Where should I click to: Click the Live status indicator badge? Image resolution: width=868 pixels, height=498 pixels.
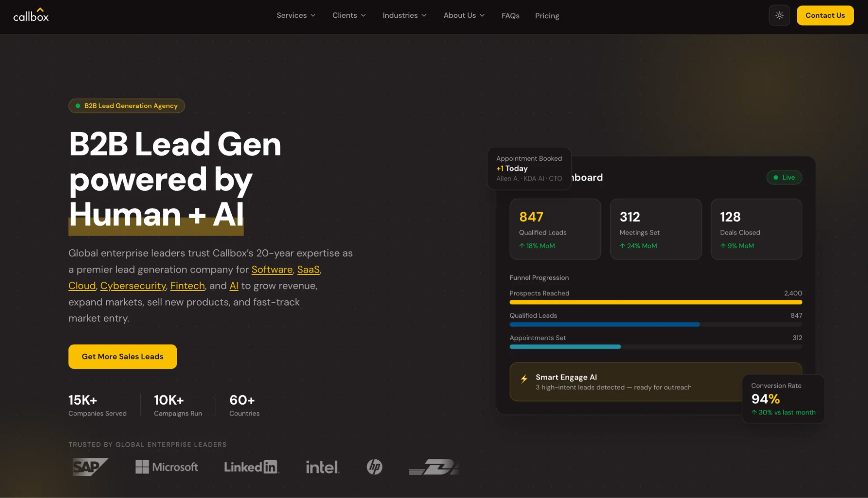(784, 177)
